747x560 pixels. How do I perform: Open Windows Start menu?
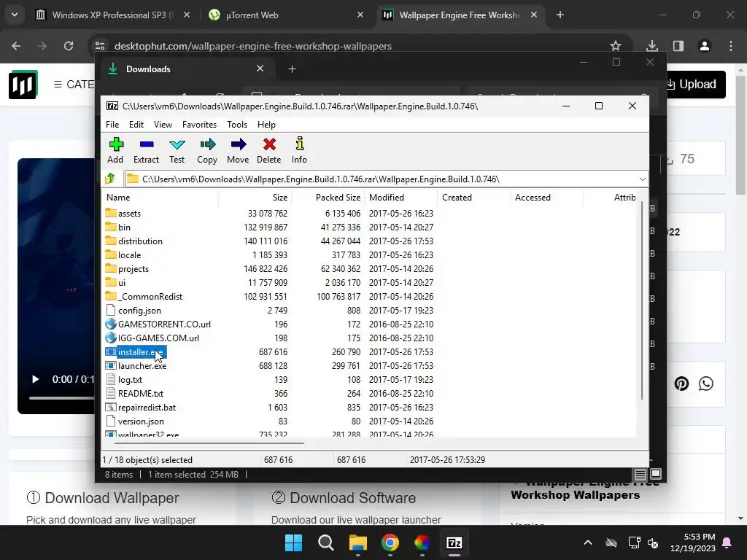(x=293, y=542)
